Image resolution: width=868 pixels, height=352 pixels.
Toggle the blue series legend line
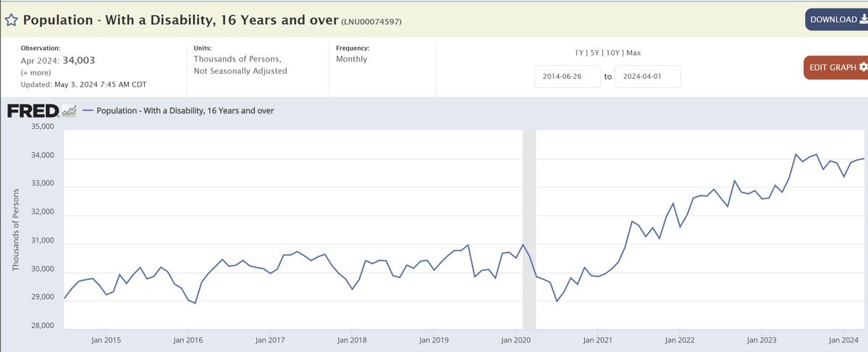click(x=88, y=111)
